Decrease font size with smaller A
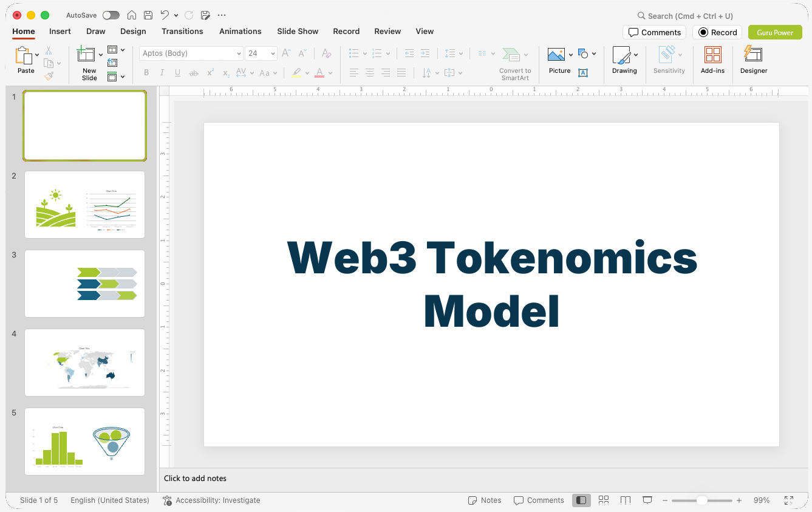 (302, 53)
